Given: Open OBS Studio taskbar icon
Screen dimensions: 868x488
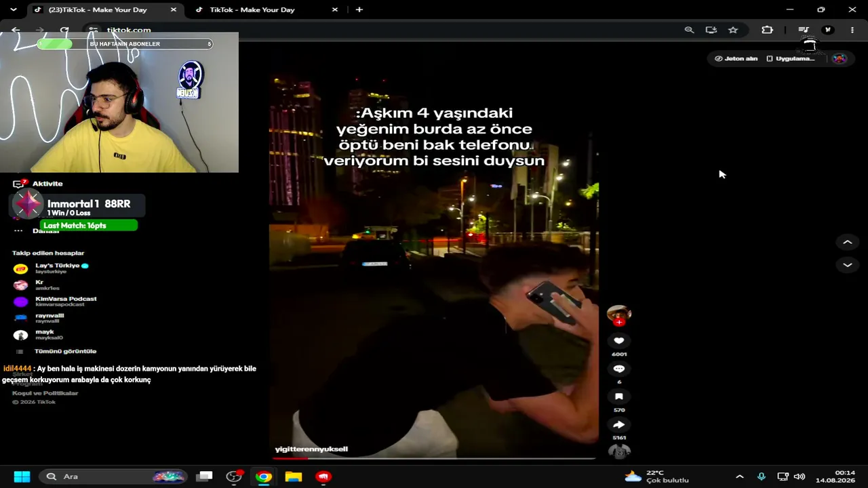Looking at the screenshot, I should [234, 476].
